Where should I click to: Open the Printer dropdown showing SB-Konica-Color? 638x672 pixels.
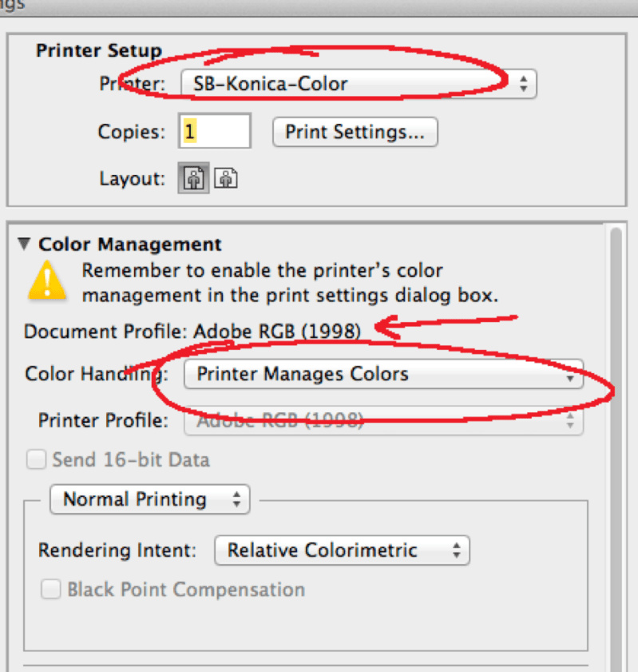pos(358,83)
